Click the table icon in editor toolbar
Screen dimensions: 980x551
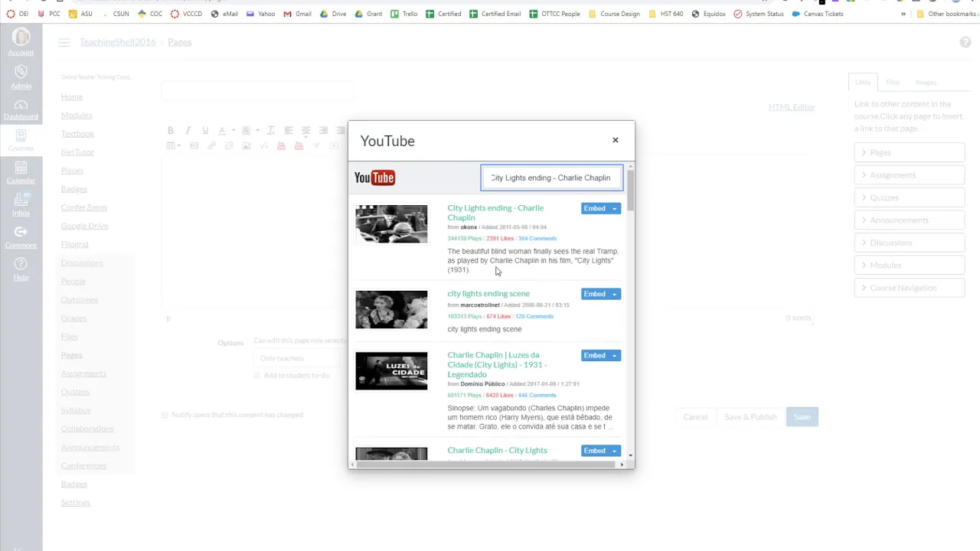pyautogui.click(x=171, y=145)
